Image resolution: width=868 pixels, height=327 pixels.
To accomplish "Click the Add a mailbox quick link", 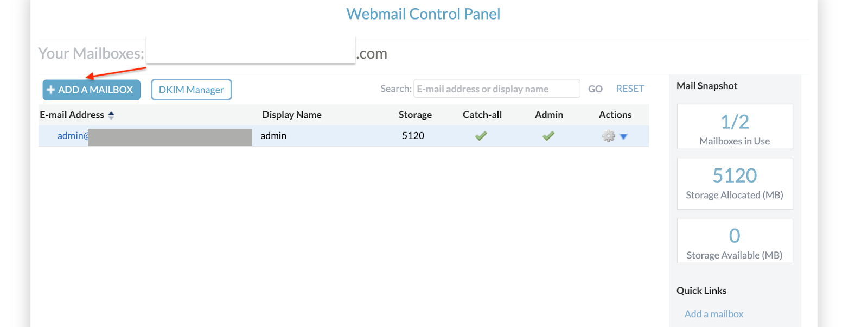I will pos(713,313).
